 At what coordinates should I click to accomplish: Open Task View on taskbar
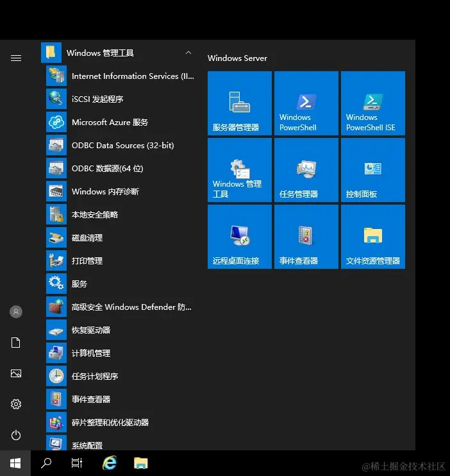tap(77, 463)
